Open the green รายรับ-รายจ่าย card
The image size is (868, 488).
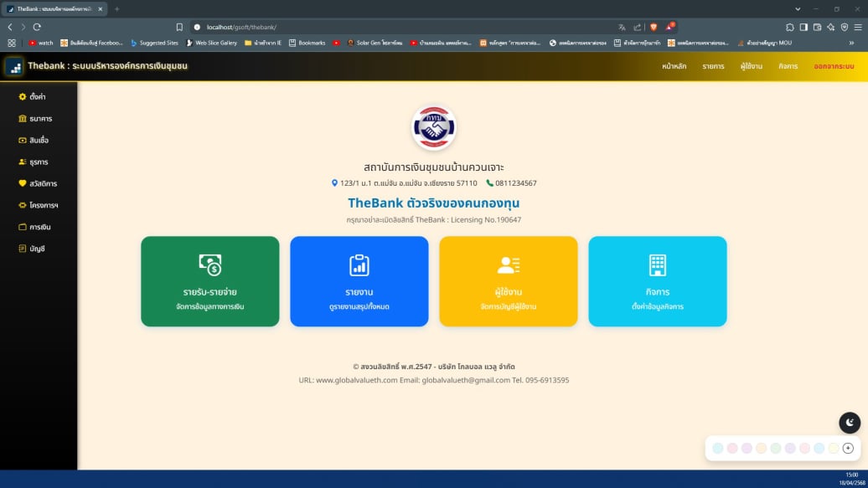[209, 281]
